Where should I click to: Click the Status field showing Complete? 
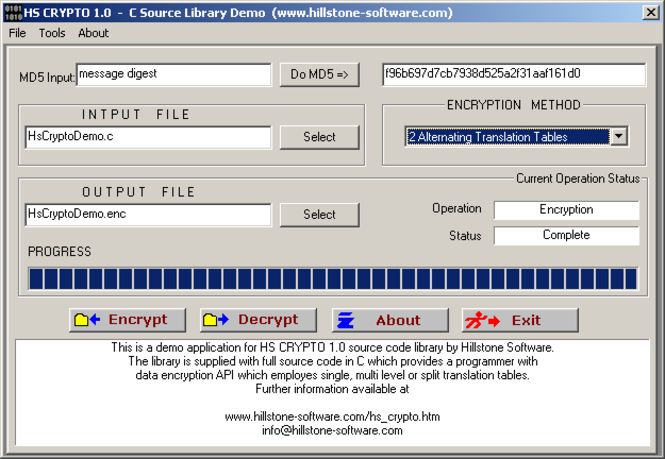click(x=566, y=235)
